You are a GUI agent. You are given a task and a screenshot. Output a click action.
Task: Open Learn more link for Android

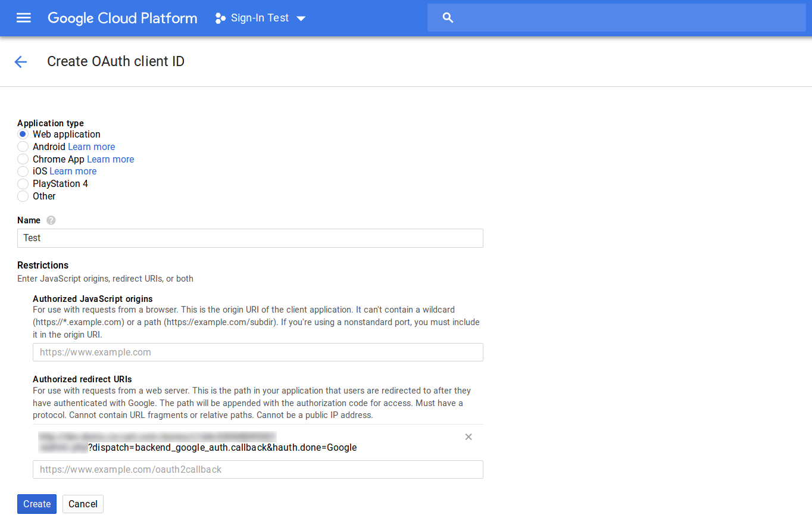coord(91,146)
